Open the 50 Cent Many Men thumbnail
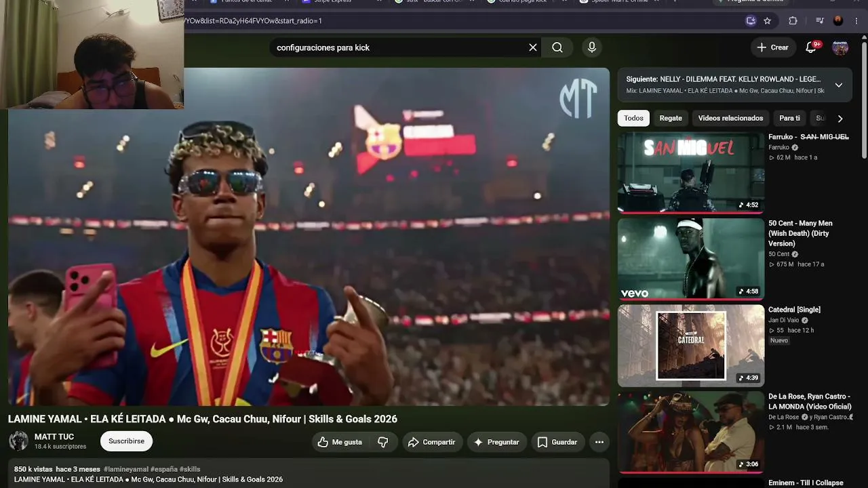The image size is (868, 488). coord(691,259)
